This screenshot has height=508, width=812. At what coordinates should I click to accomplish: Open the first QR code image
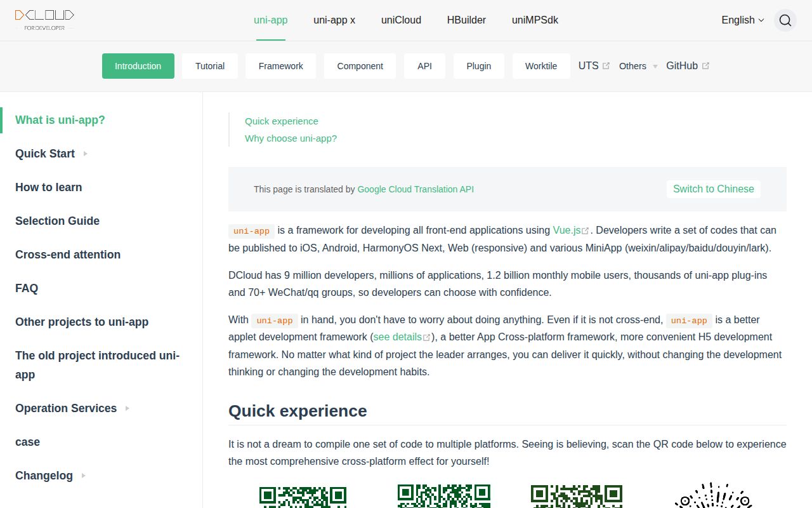(303, 497)
